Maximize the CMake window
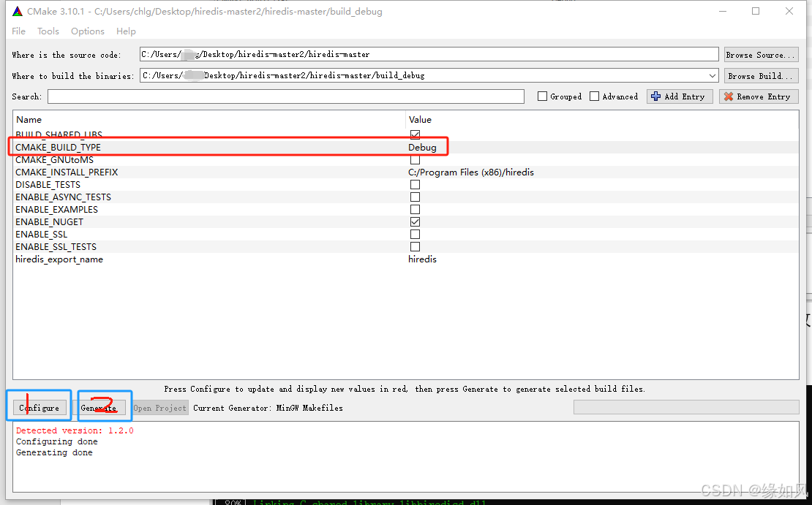The image size is (812, 505). (756, 12)
